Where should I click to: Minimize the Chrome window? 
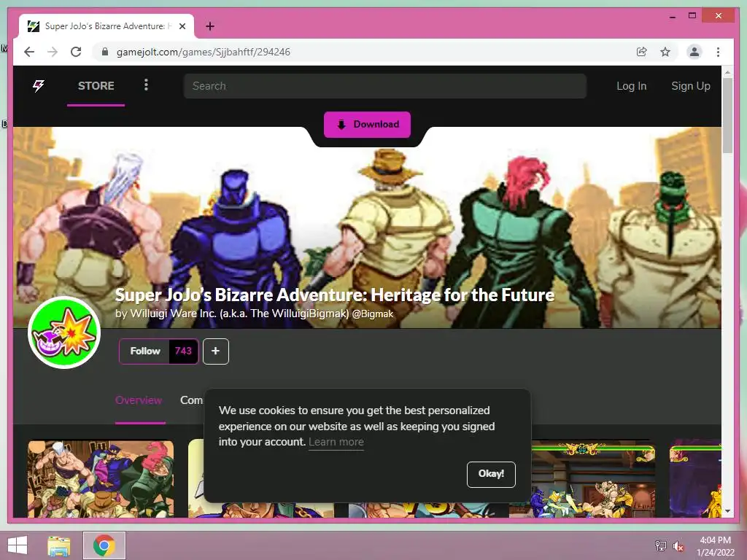point(672,16)
